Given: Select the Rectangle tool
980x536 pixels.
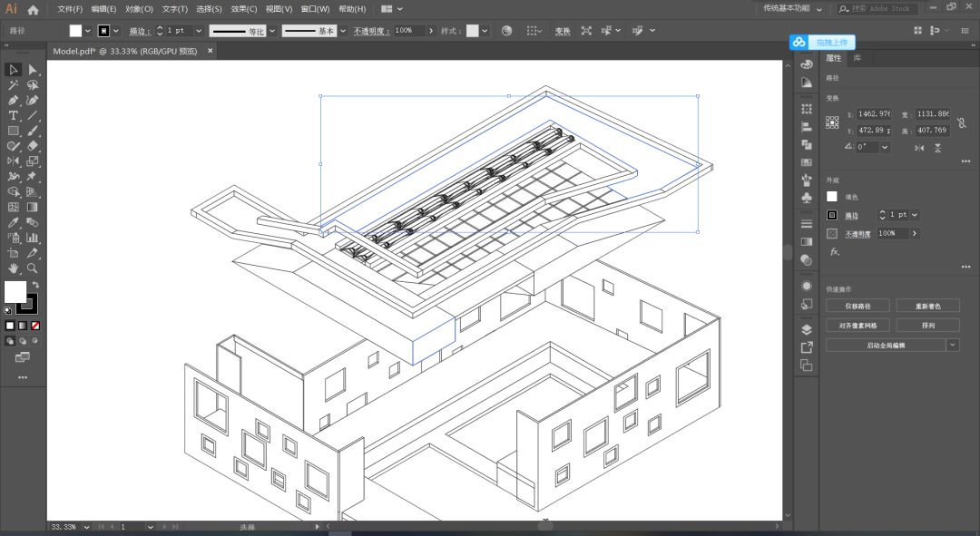Looking at the screenshot, I should (13, 131).
